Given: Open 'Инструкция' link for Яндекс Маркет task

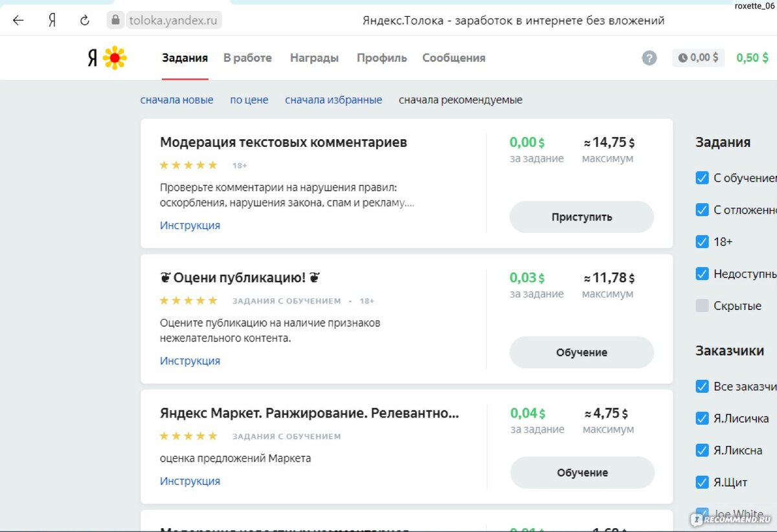Looking at the screenshot, I should click(x=190, y=481).
